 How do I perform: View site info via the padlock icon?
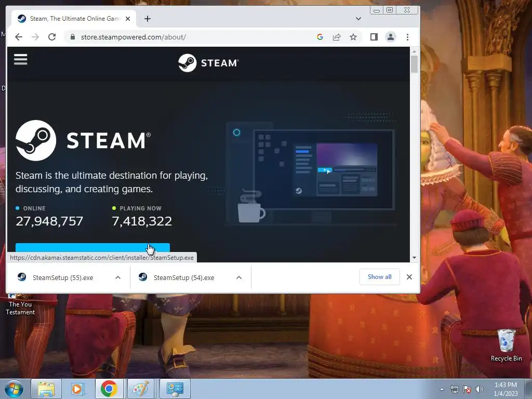[x=72, y=37]
